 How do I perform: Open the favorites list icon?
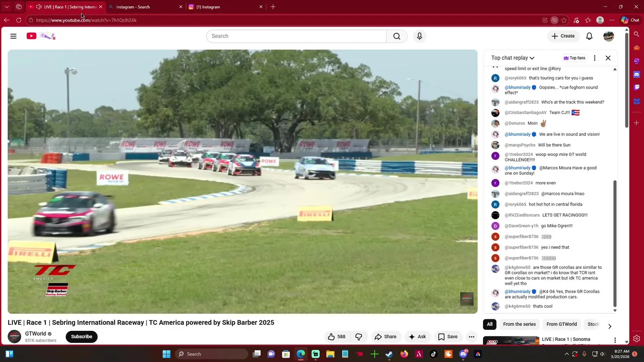[x=588, y=20]
